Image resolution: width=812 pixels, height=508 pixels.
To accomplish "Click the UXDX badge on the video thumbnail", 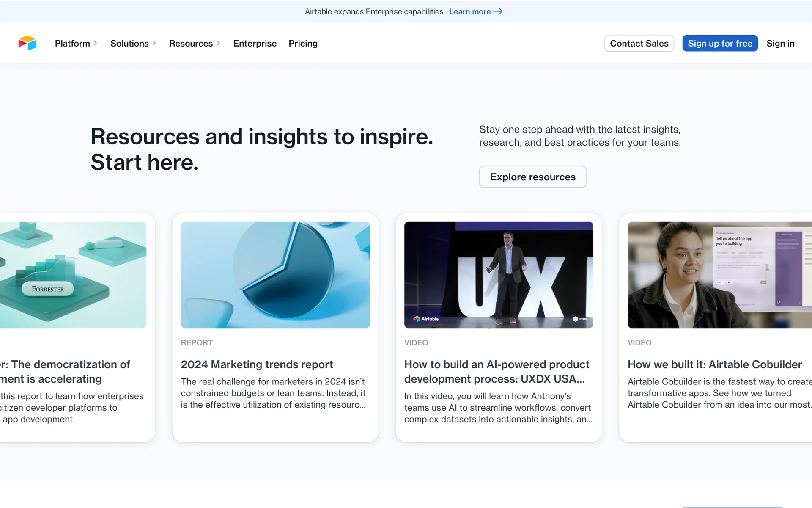I will pos(580,319).
